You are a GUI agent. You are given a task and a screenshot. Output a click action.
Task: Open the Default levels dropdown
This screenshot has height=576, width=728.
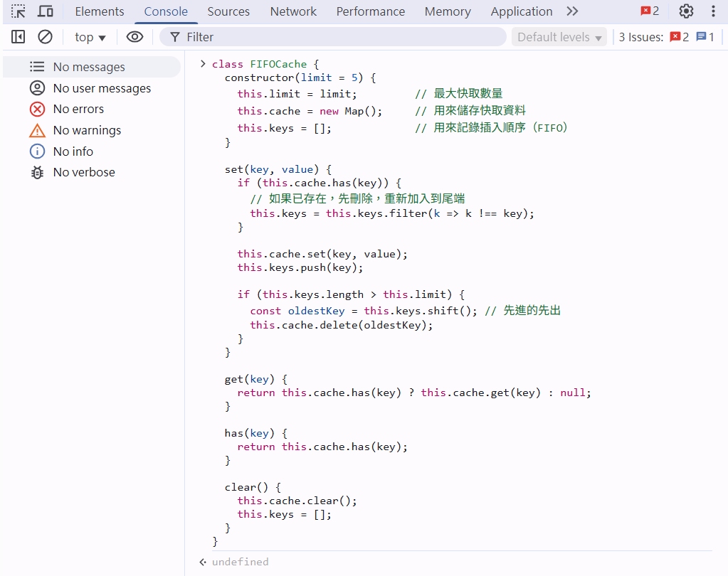559,37
